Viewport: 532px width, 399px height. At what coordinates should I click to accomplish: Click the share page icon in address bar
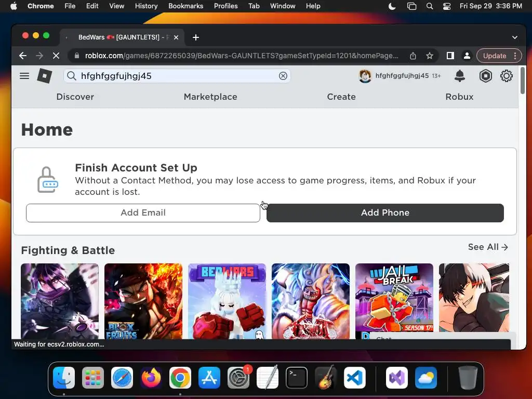(x=413, y=56)
